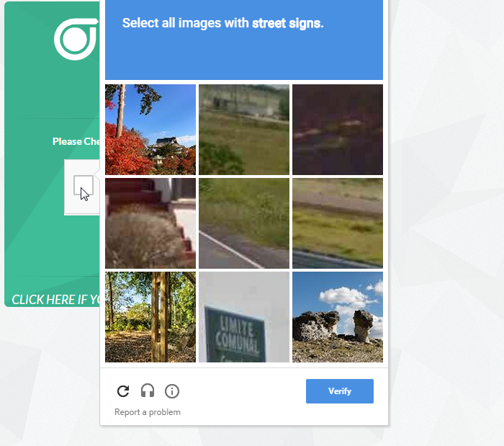Select the Limite Comunal sign image
Image resolution: width=504 pixels, height=446 pixels.
[x=244, y=317]
